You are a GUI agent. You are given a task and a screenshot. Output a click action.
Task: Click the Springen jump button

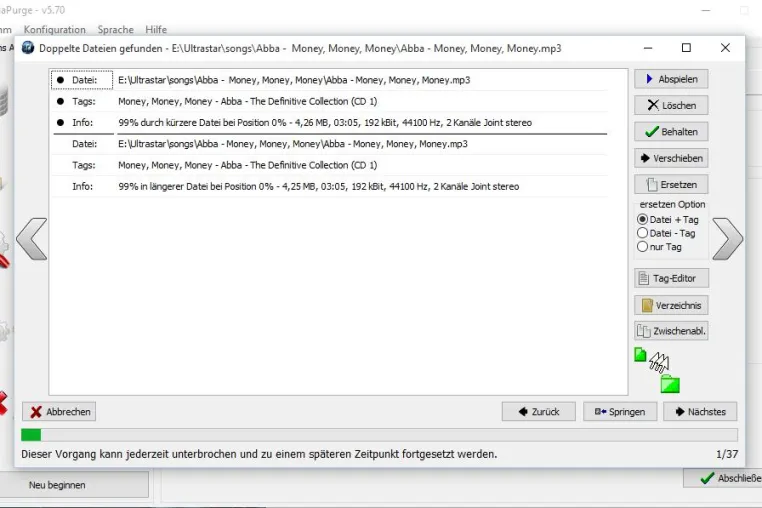(620, 412)
